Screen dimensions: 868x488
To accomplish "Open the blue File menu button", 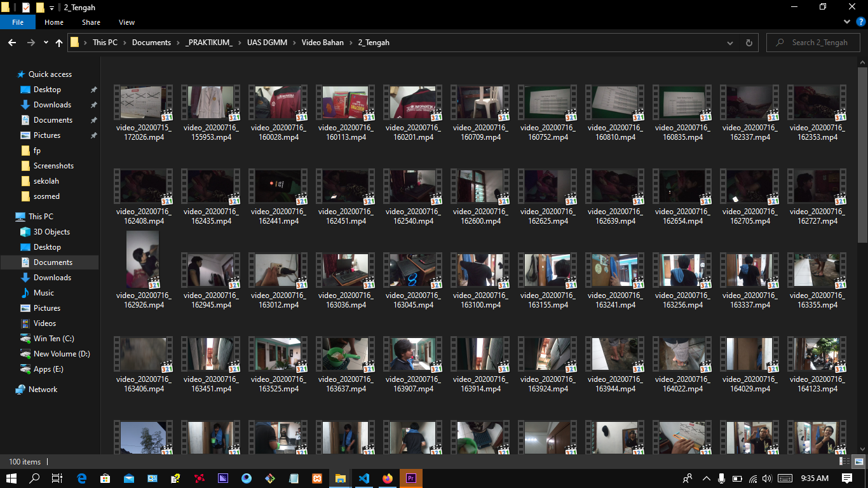I will (x=18, y=22).
